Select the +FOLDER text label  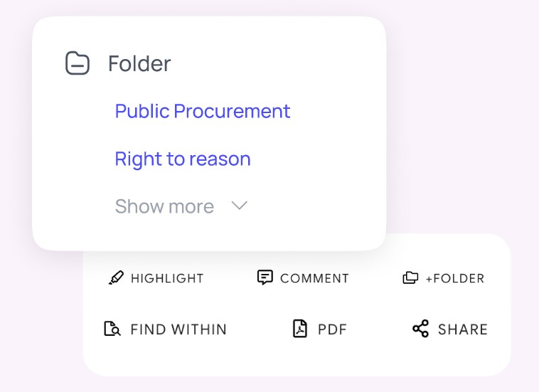455,279
